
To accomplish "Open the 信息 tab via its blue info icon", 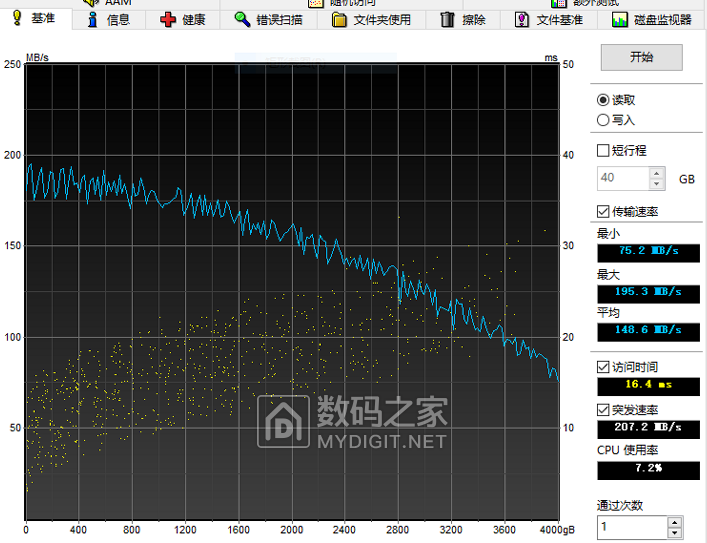I will (92, 19).
